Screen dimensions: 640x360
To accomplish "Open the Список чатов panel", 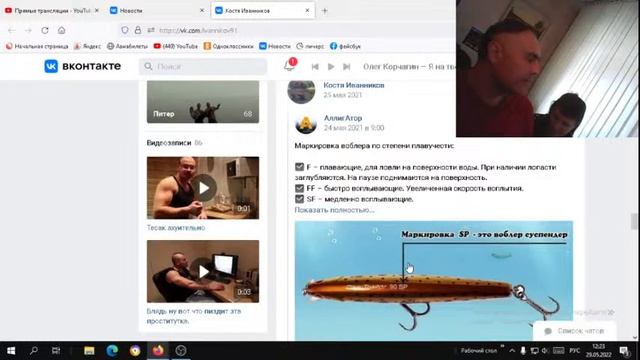I will [x=575, y=331].
